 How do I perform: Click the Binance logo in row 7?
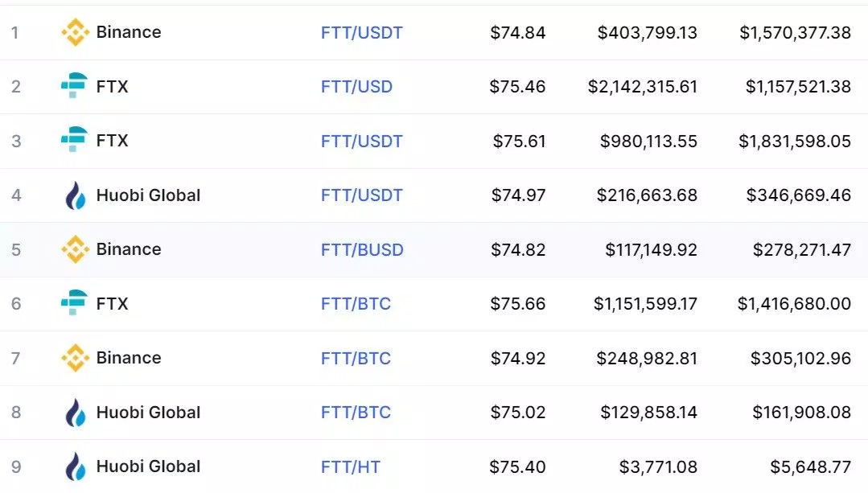[x=75, y=358]
